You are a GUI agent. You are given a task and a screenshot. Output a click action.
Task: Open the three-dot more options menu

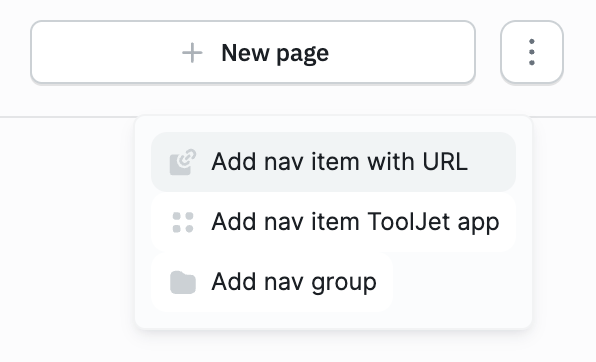(532, 52)
